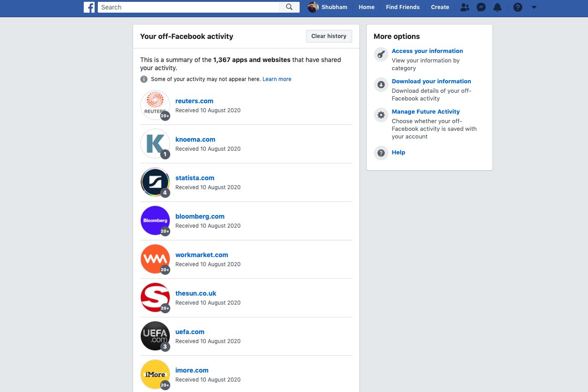This screenshot has height=392, width=588.
Task: Click the 20+ badge on Reuters logo
Action: pos(165,116)
